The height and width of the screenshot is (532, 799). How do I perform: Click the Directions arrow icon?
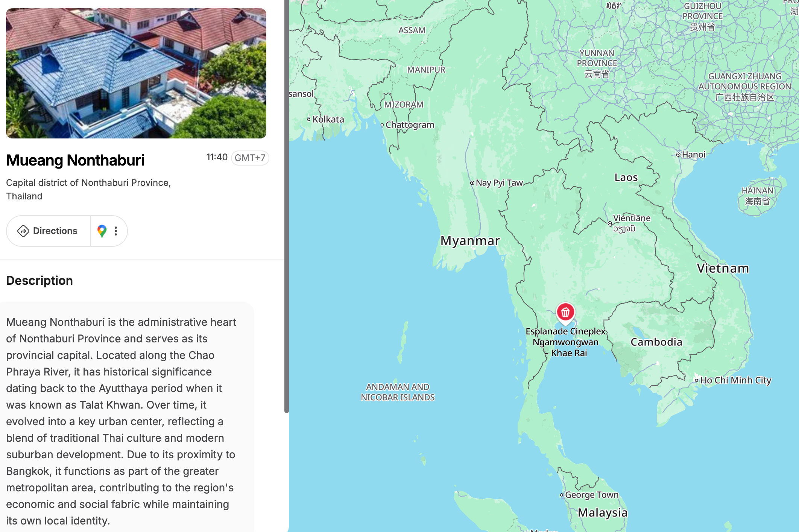point(23,231)
